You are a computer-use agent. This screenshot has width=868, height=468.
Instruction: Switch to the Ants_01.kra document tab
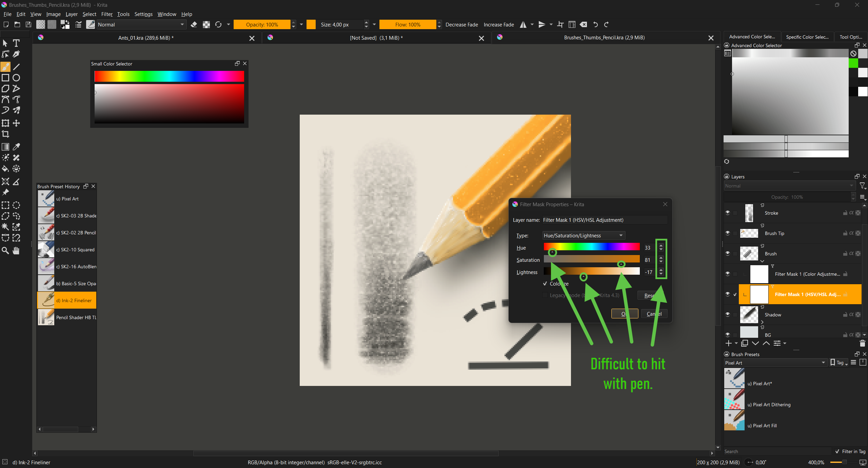(x=146, y=38)
